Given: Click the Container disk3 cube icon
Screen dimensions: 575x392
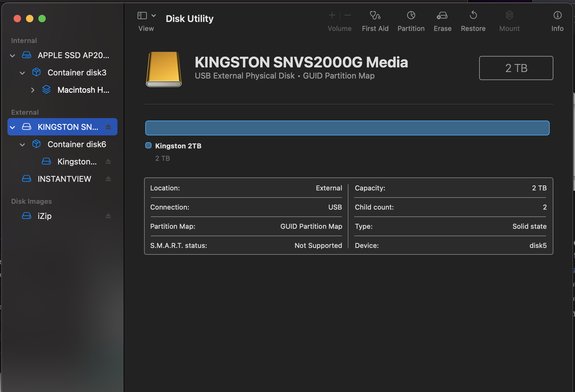Looking at the screenshot, I should (36, 73).
